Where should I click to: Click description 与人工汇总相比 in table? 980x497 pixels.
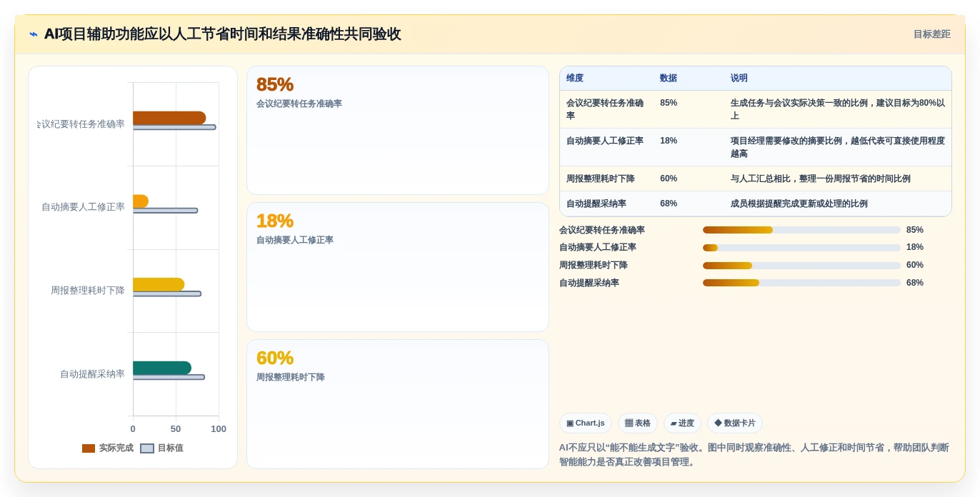(821, 179)
